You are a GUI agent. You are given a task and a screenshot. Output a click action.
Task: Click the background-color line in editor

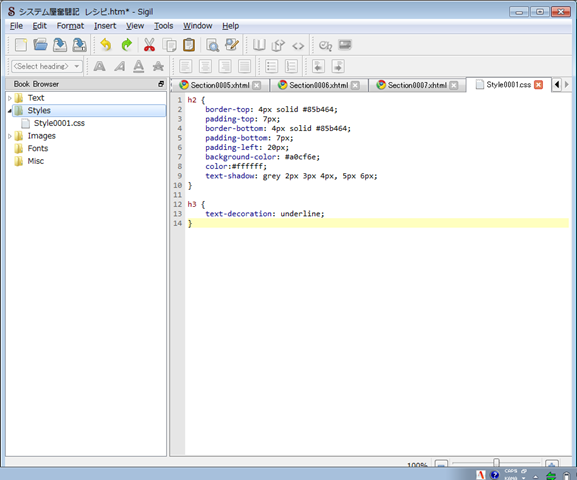(262, 157)
